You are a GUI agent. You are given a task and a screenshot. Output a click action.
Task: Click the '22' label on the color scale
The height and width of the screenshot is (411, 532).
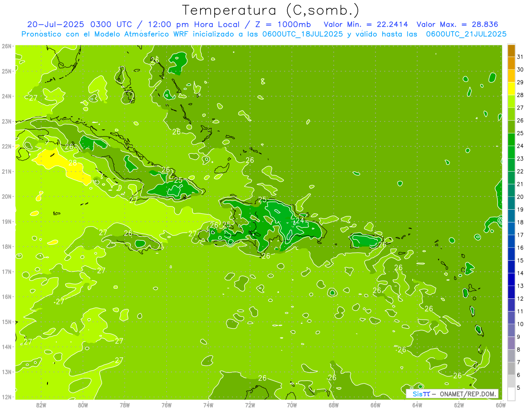(x=520, y=172)
